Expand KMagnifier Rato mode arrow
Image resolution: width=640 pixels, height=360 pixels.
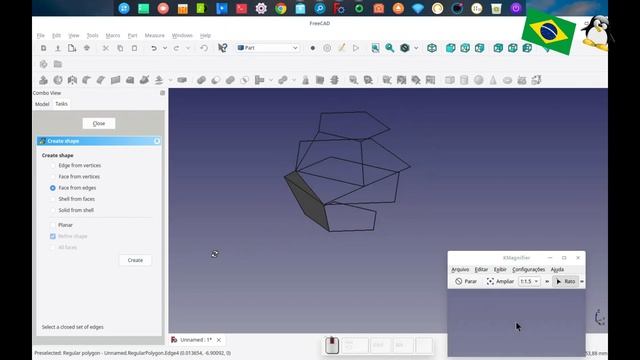582,281
